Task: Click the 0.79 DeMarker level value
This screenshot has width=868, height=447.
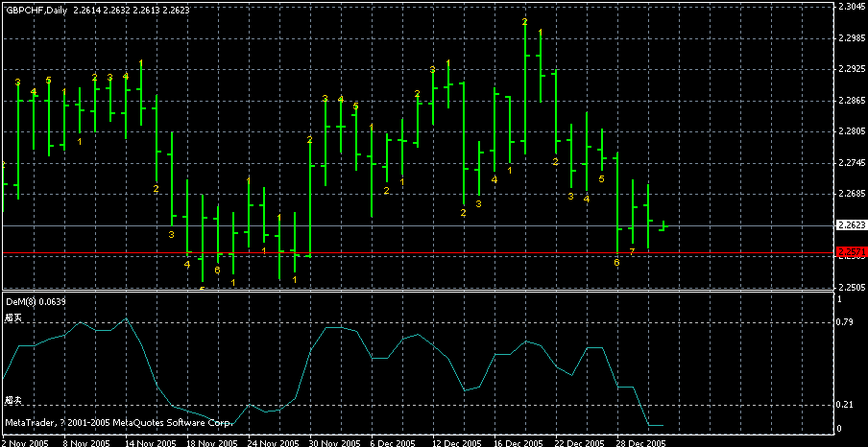Action: [x=846, y=322]
